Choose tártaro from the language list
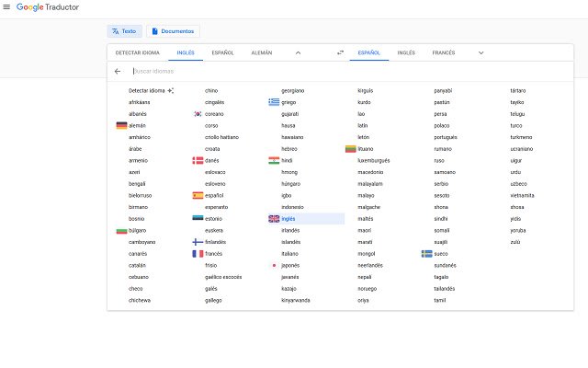Screen dimensions: 588x368 (518, 90)
